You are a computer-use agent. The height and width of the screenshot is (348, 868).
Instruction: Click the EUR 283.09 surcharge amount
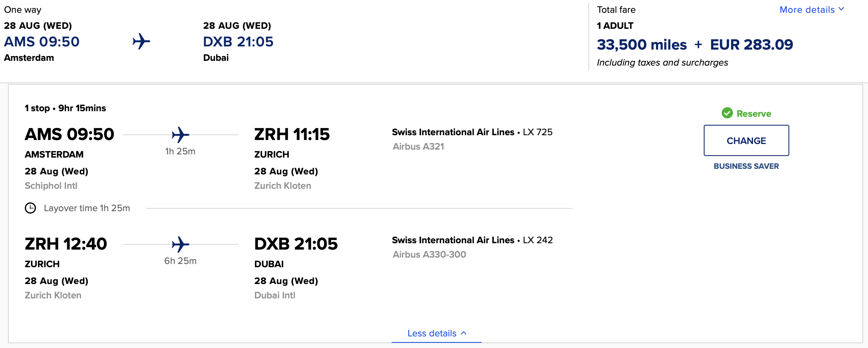click(751, 44)
